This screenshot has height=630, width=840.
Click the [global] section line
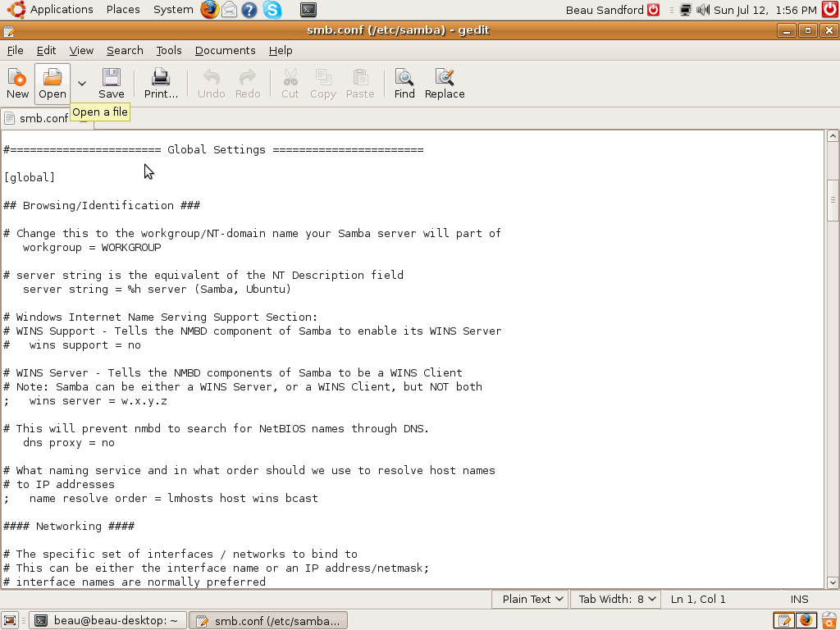coord(29,177)
